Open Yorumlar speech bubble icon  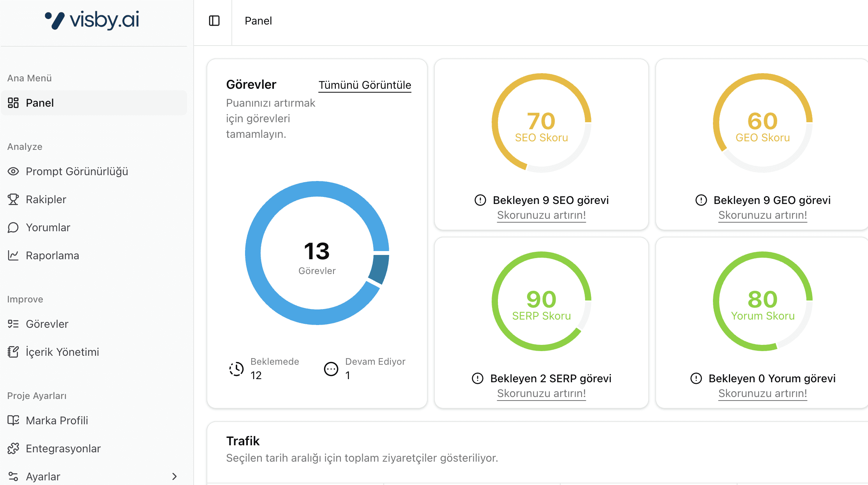pos(13,227)
